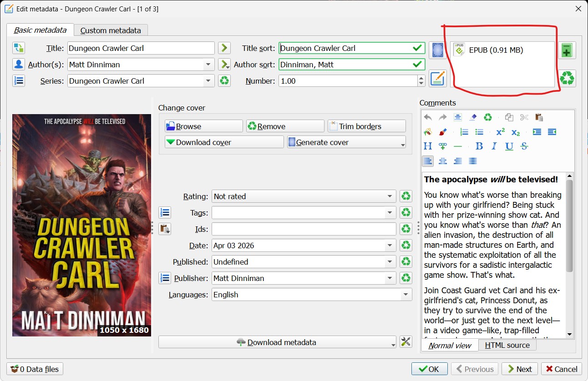The image size is (588, 381).
Task: Expand the Author(s) dropdown
Action: click(208, 65)
